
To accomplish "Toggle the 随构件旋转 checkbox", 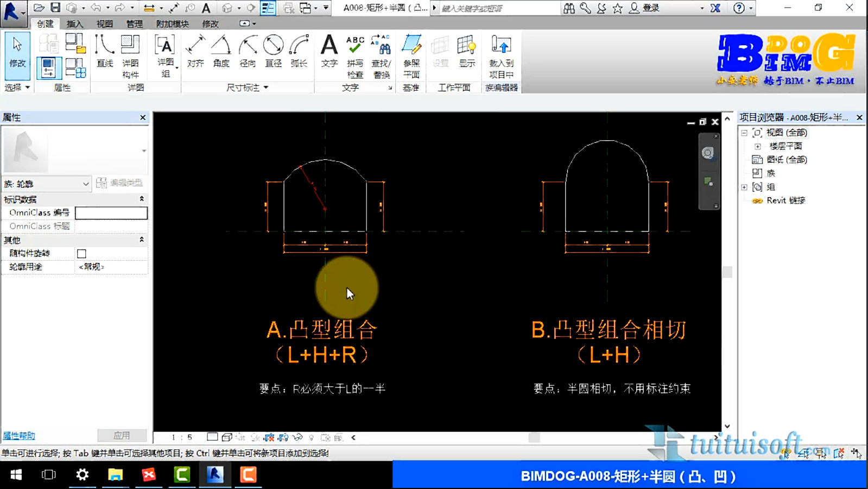I will 81,254.
